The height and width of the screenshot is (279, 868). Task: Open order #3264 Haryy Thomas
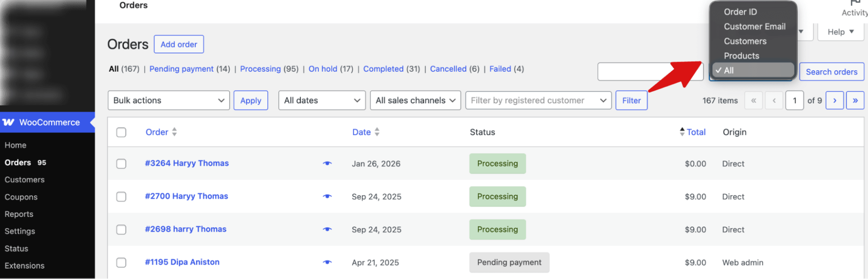[x=187, y=163]
